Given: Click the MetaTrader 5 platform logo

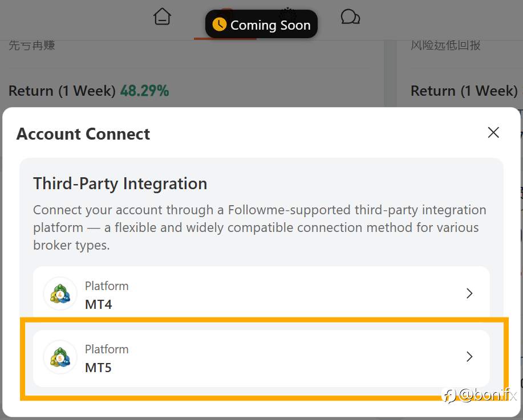Looking at the screenshot, I should click(60, 357).
